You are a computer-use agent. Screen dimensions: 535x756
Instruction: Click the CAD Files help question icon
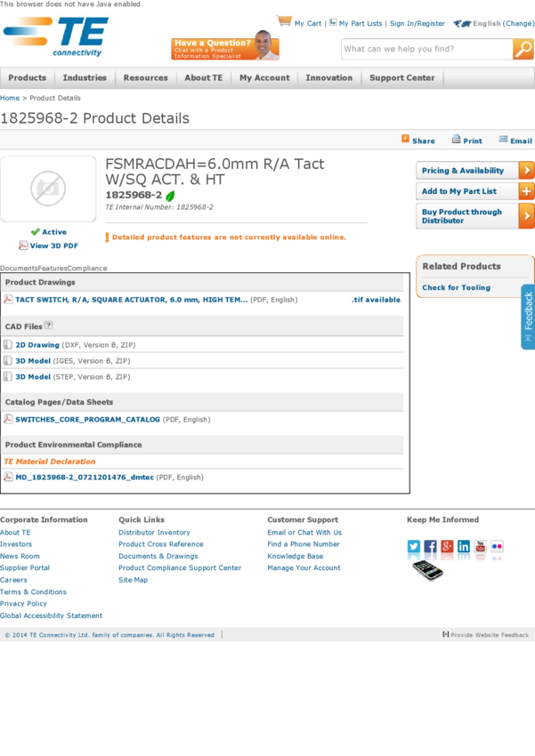[x=49, y=326]
